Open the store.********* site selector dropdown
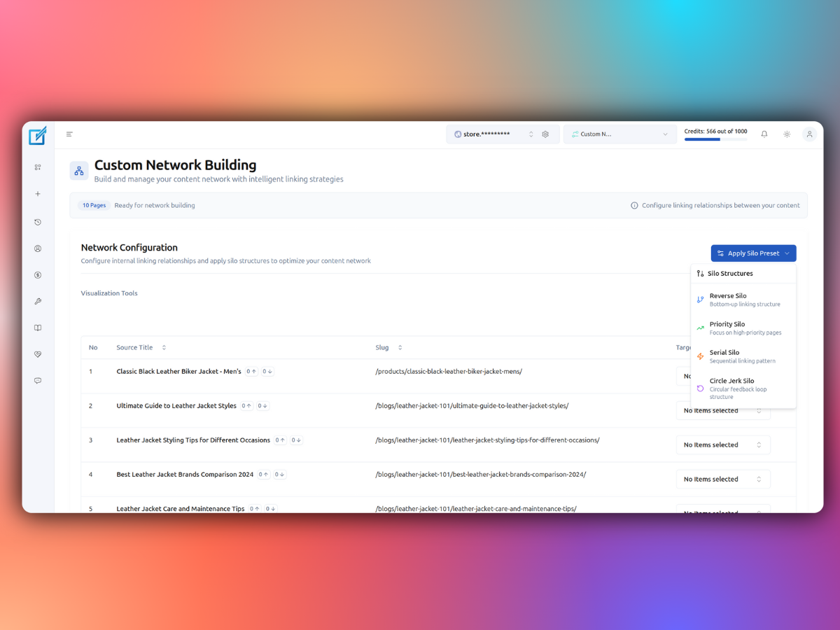Screen dimensions: 840x630 pyautogui.click(x=493, y=134)
